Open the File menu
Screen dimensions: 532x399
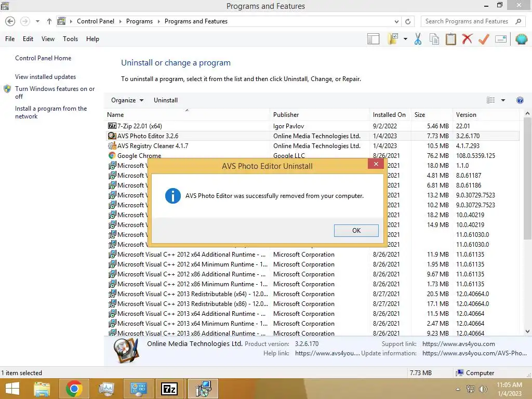[10, 39]
